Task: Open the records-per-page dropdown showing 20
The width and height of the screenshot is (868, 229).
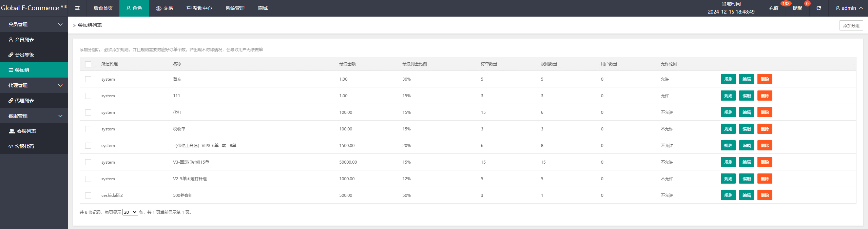Action: [x=130, y=212]
